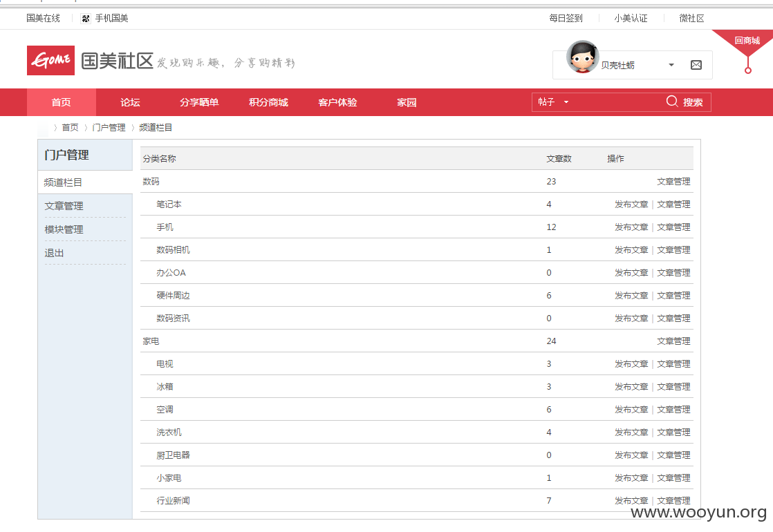Select 首页 in the red navigation bar
This screenshot has width=773, height=532.
pos(61,102)
